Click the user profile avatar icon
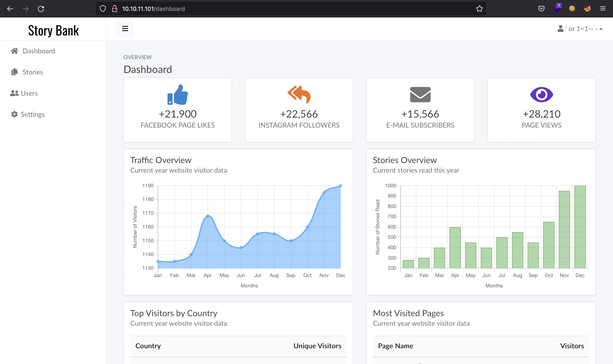 560,29
